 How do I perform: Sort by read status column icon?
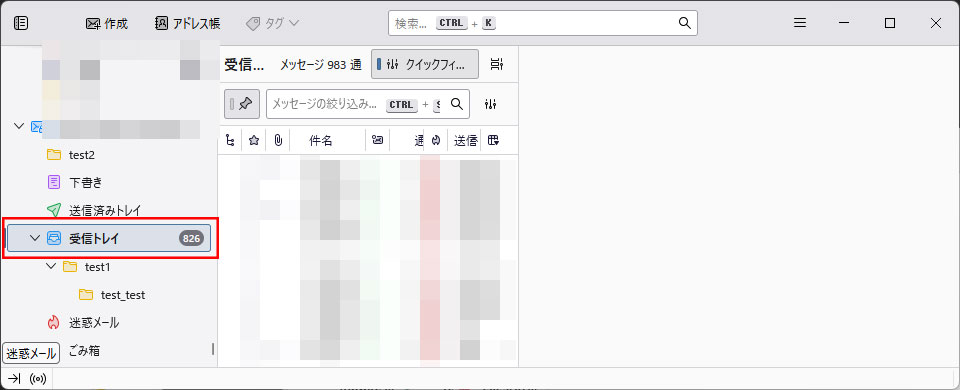(378, 141)
